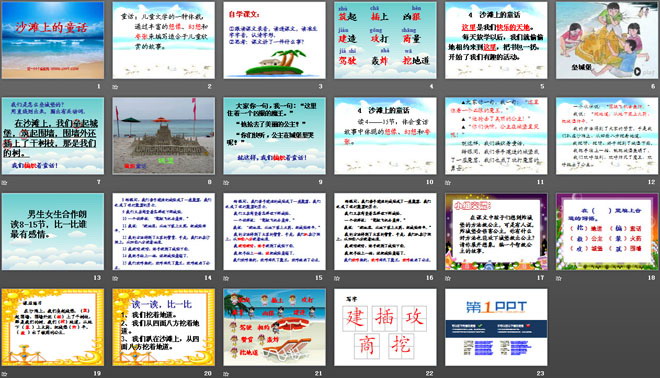Preview animation star under slide 21
The width and height of the screenshot is (660, 378).
226,374
